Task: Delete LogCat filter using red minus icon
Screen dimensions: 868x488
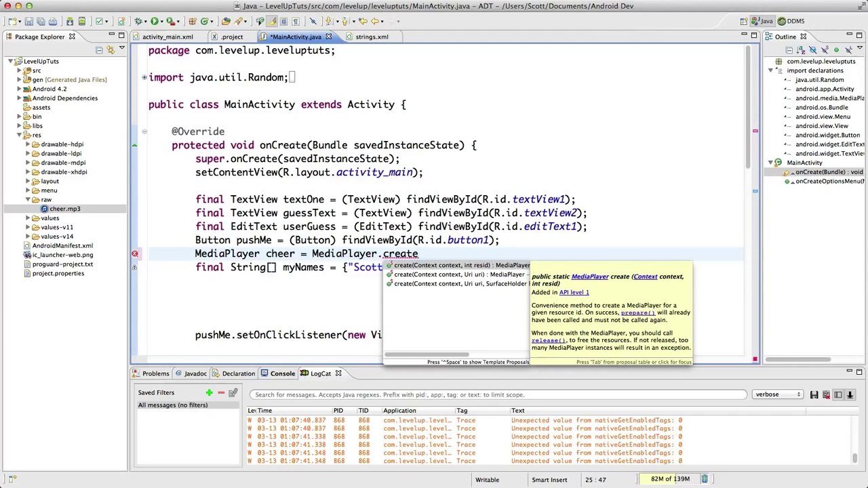Action: [221, 393]
